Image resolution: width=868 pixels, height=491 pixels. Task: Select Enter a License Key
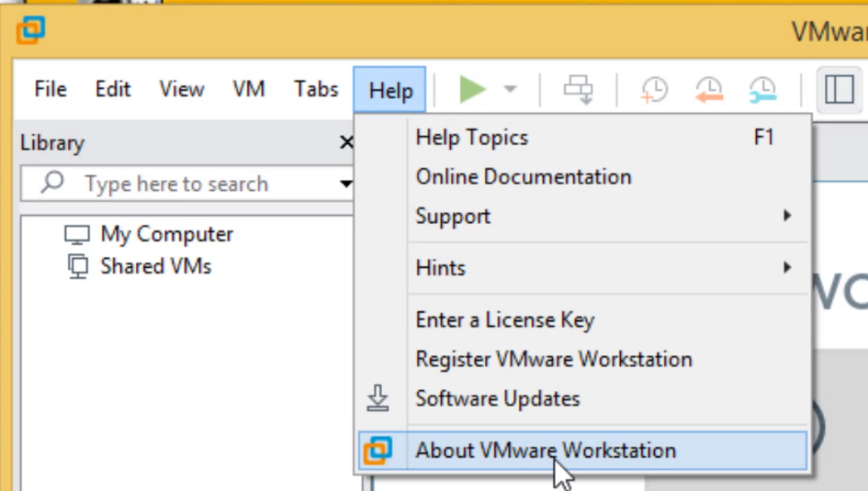(582, 320)
